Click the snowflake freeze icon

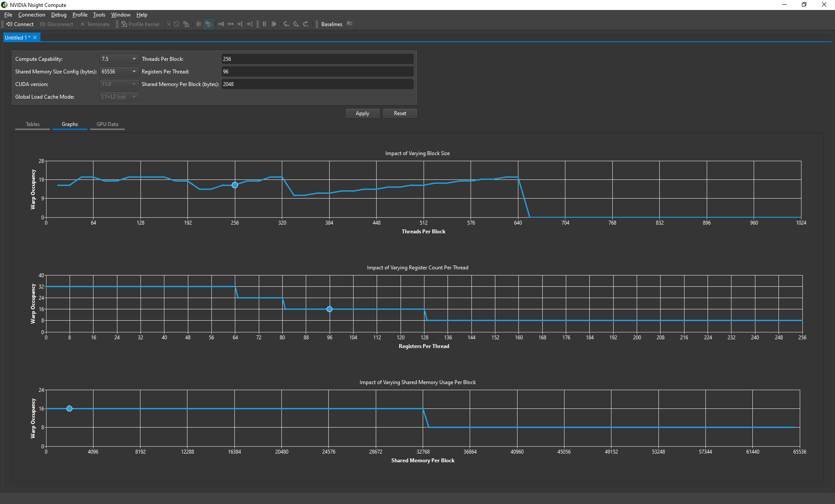[x=198, y=24]
